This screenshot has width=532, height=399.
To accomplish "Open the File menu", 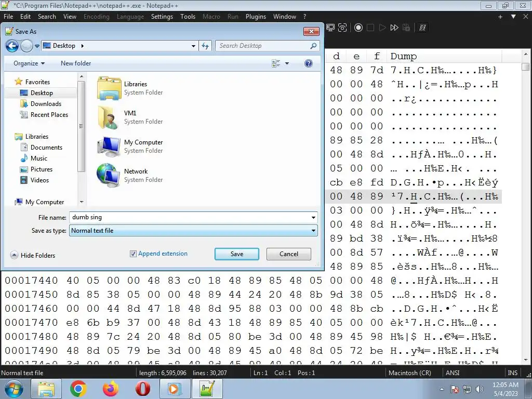I will click(8, 17).
